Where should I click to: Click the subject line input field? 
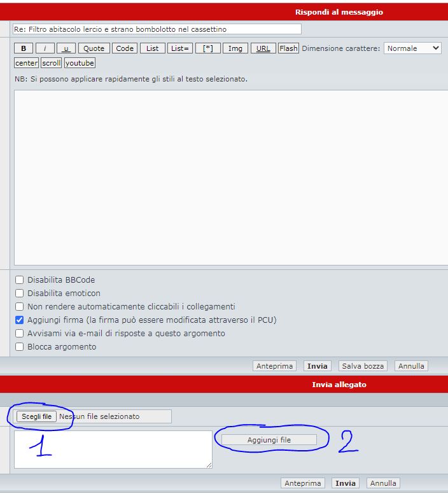point(157,29)
